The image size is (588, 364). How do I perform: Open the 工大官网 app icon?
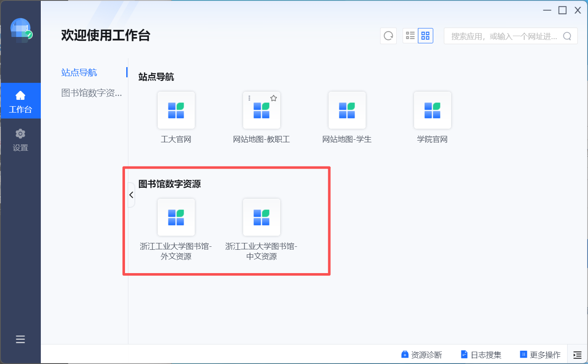tap(176, 110)
